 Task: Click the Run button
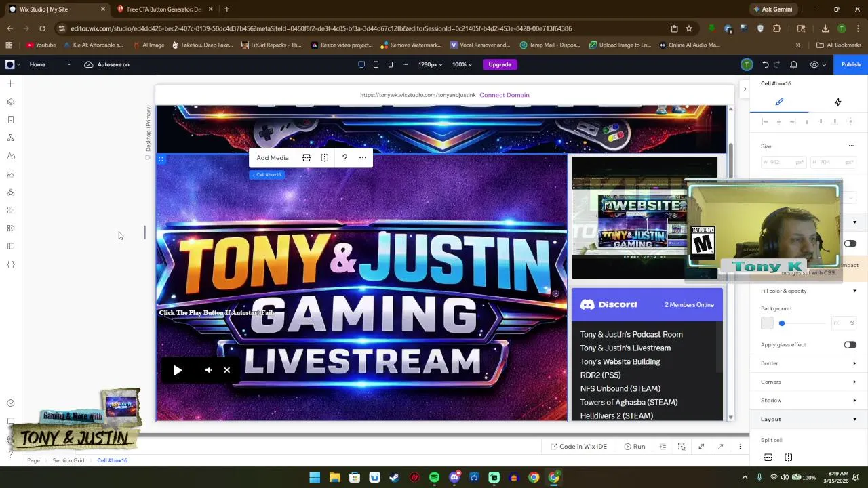tap(635, 447)
